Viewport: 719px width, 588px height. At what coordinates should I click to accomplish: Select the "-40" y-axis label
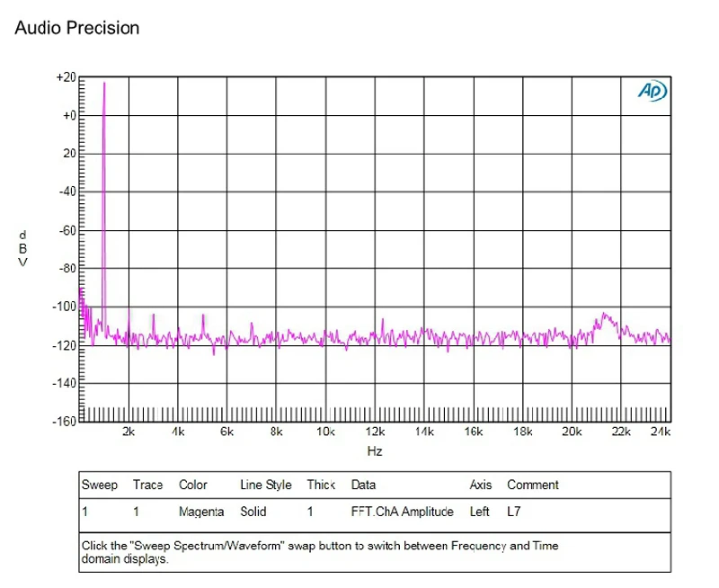pyautogui.click(x=67, y=192)
